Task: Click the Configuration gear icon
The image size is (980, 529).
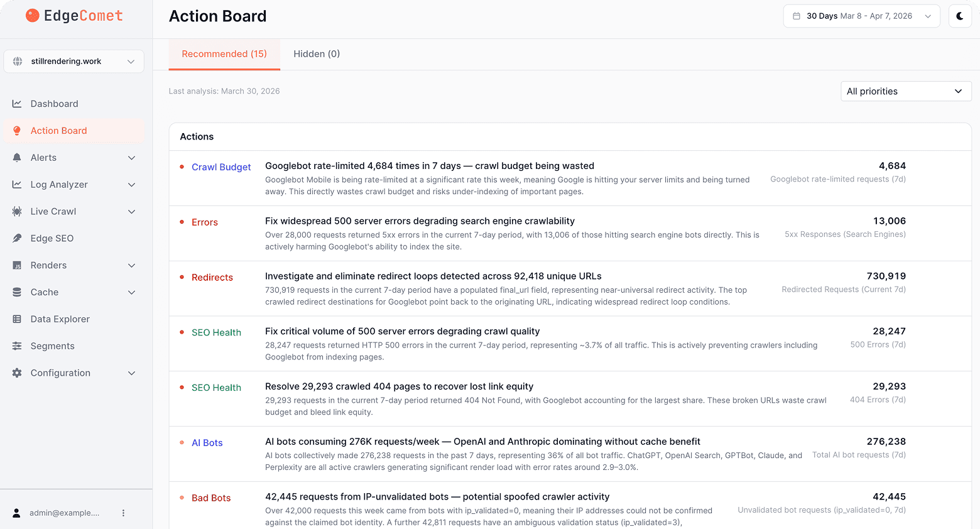Action: 17,373
